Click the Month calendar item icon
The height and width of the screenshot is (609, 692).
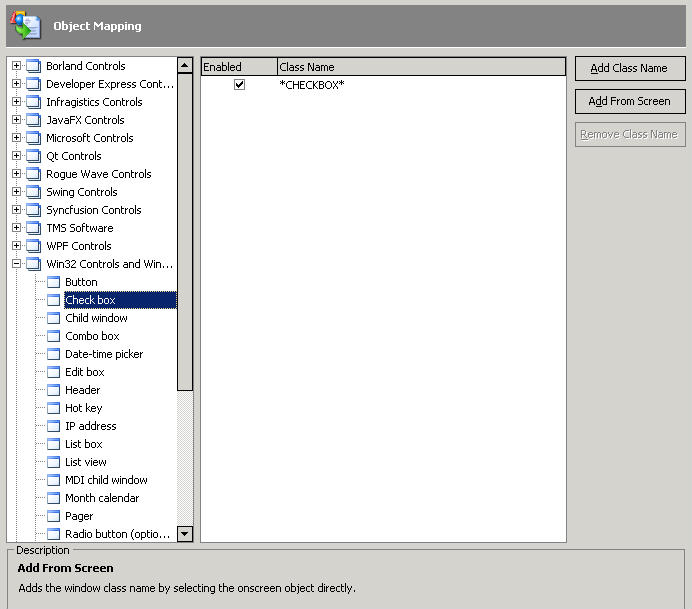[55, 498]
